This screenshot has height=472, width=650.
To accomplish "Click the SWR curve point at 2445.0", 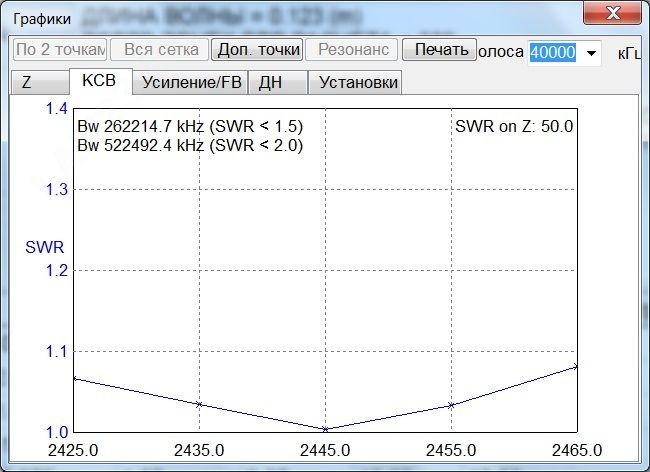I will coord(325,429).
